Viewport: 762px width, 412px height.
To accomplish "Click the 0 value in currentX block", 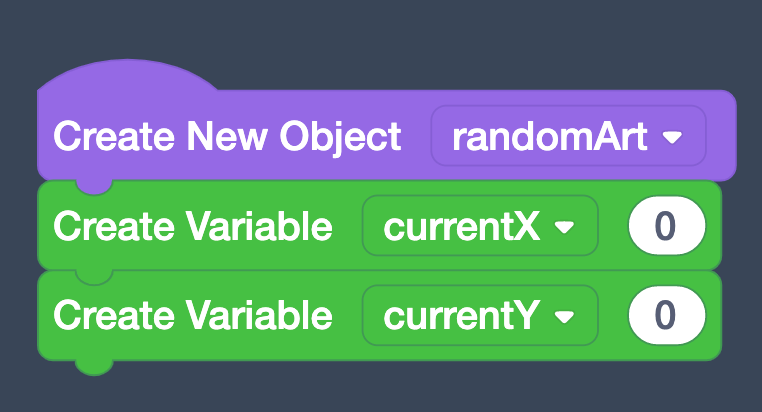I will coord(666,228).
